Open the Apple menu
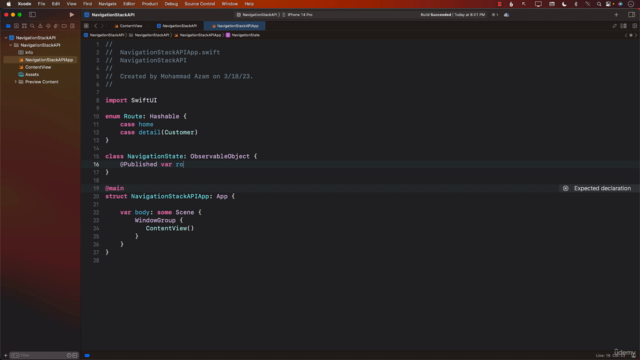Viewport: 640px width, 360px height. [9, 4]
